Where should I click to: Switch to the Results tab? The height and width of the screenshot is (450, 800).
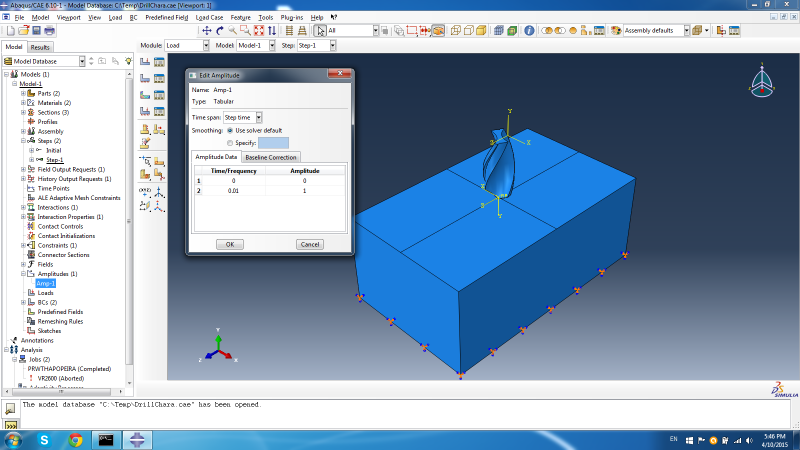pyautogui.click(x=40, y=47)
